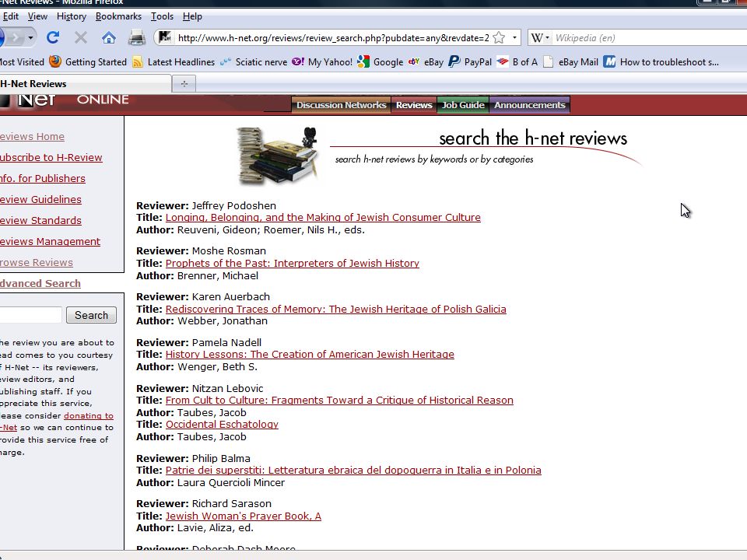This screenshot has width=747, height=560.
Task: Open the Reviews Management link
Action: point(50,241)
